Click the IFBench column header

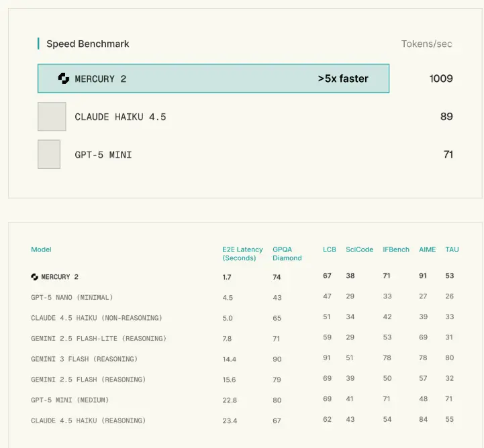395,249
